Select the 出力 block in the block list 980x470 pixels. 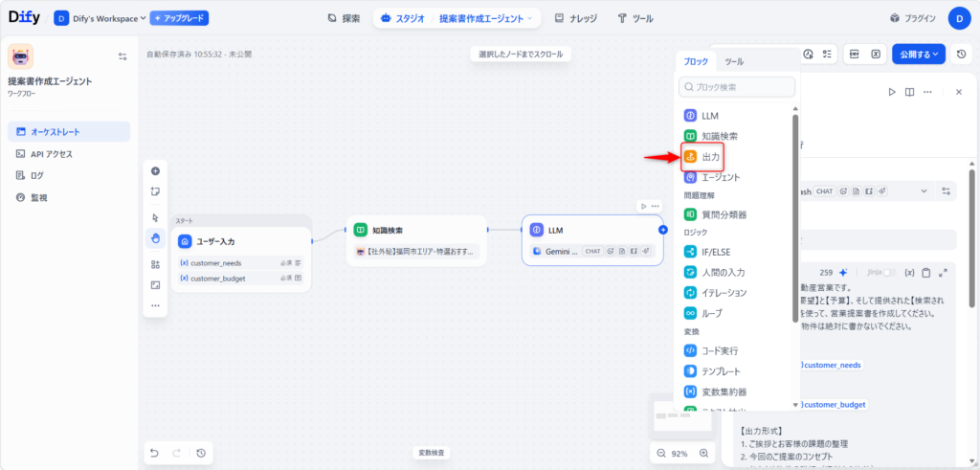[710, 156]
